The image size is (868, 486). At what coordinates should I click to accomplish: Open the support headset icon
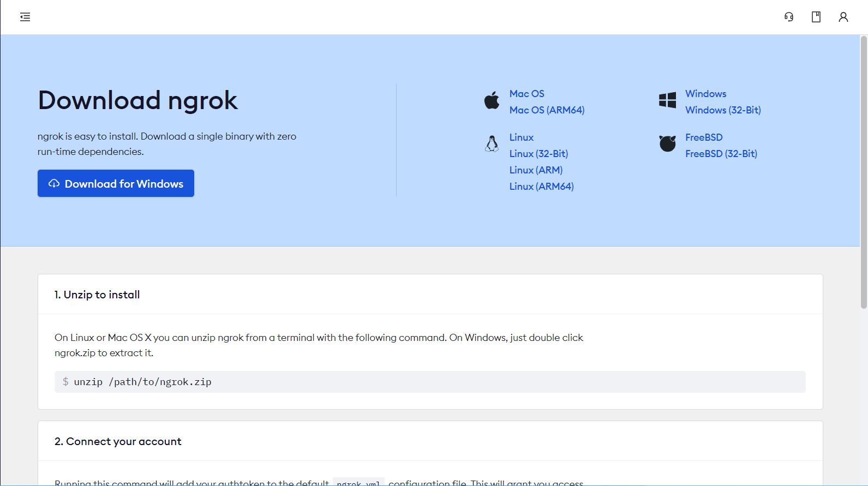789,17
